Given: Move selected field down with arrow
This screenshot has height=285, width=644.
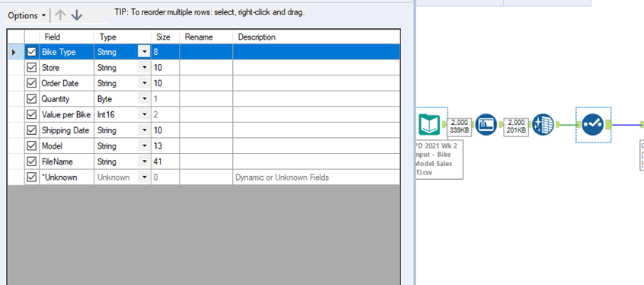Looking at the screenshot, I should point(77,16).
